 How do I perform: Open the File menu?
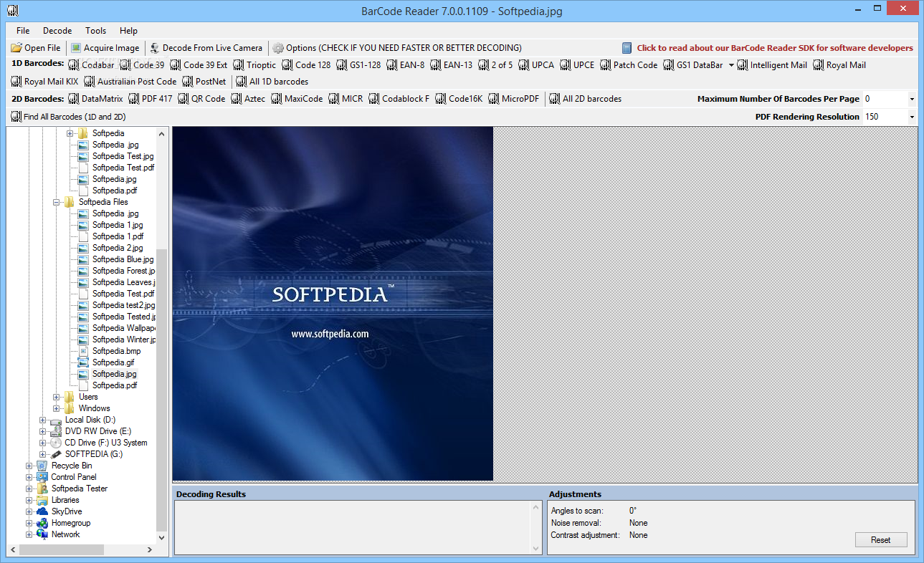23,31
